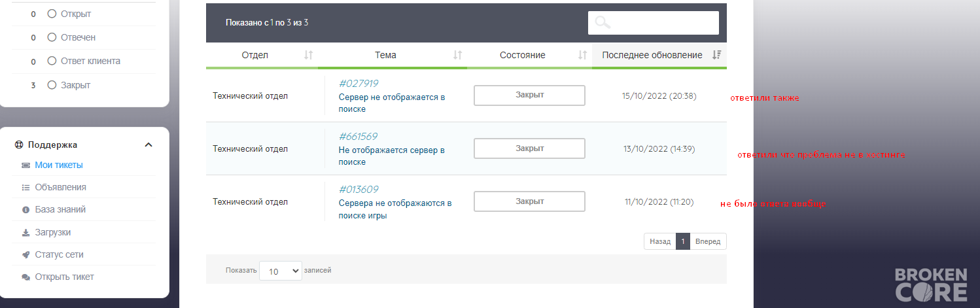Image resolution: width=980 pixels, height=308 pixels.
Task: Click the info icon beside База знаний
Action: click(x=26, y=210)
